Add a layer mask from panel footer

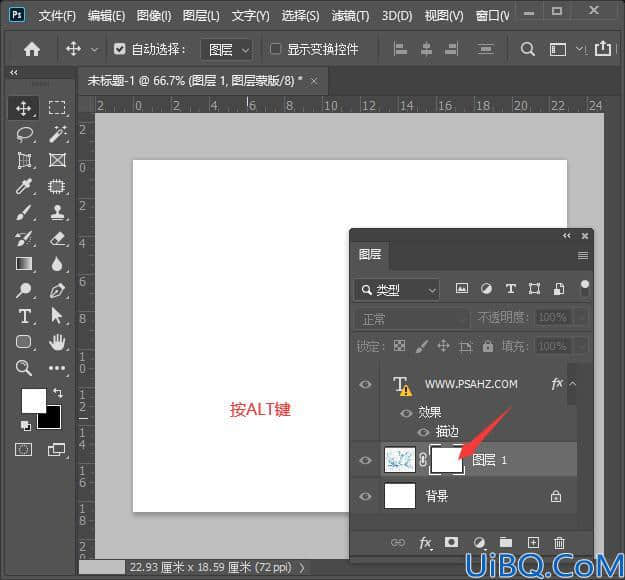451,542
